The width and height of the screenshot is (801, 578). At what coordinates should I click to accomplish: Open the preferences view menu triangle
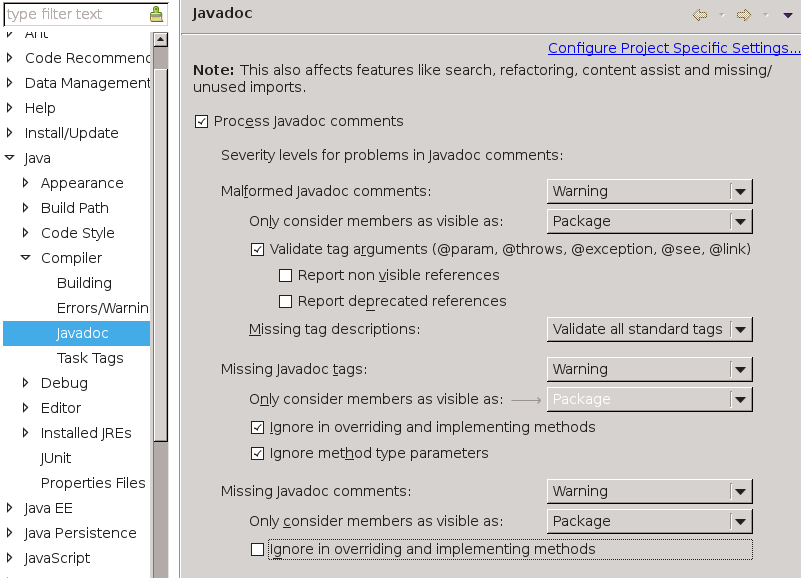pos(788,15)
